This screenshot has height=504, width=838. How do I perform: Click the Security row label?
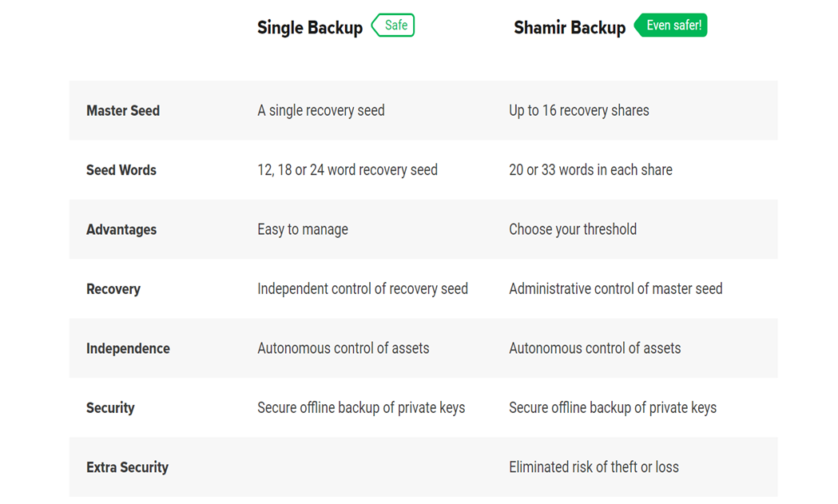pyautogui.click(x=110, y=408)
